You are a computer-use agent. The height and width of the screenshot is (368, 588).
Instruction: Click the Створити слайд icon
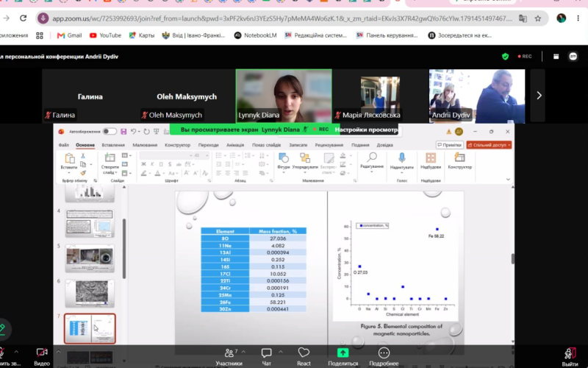click(x=110, y=158)
